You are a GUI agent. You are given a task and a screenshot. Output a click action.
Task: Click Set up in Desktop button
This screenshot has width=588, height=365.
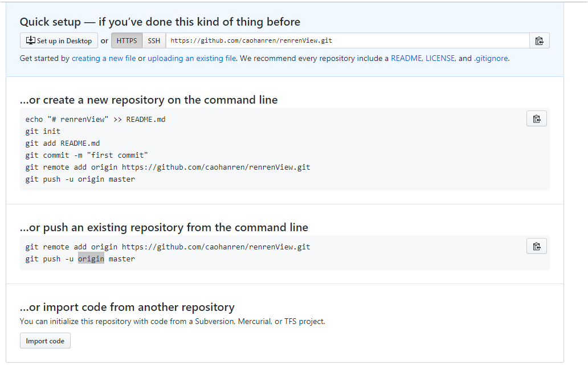pos(59,41)
